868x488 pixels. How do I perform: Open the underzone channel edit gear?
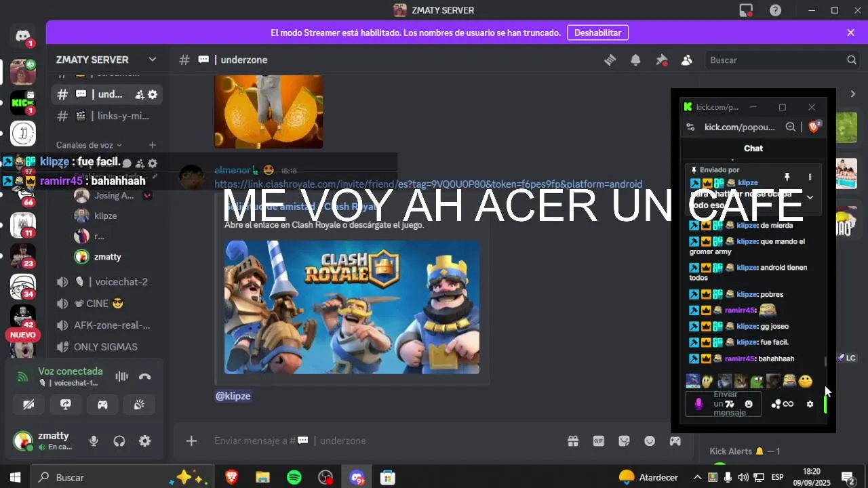coord(153,95)
